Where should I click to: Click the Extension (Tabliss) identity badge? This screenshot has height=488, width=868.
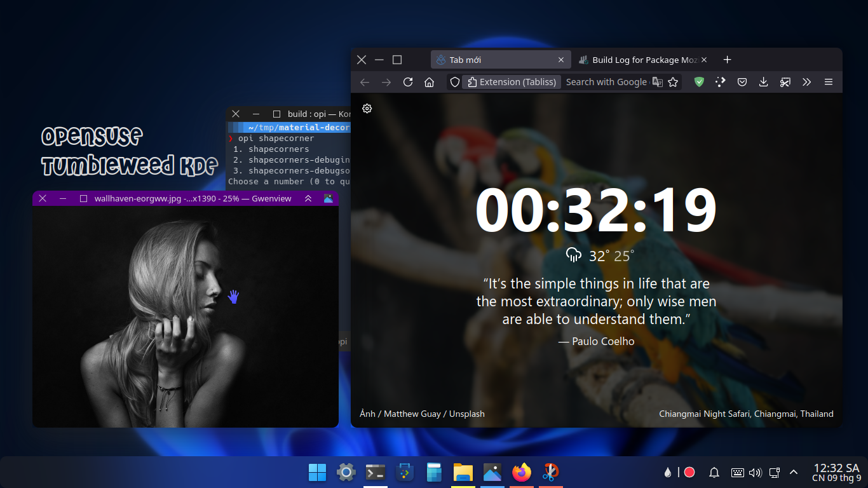tap(512, 82)
